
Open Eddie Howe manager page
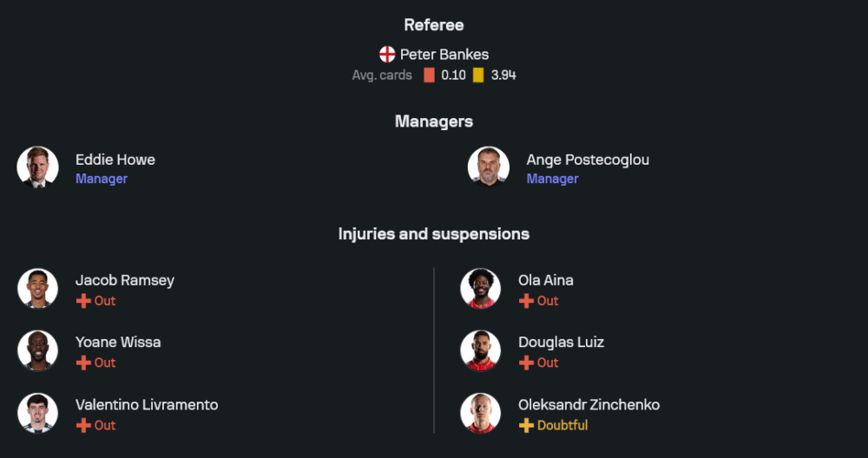tap(115, 160)
